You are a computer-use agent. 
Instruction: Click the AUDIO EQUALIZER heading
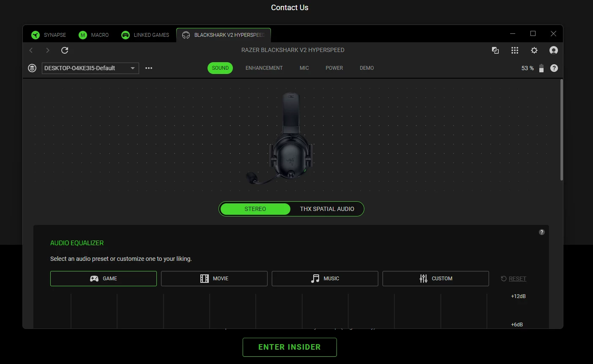[77, 243]
